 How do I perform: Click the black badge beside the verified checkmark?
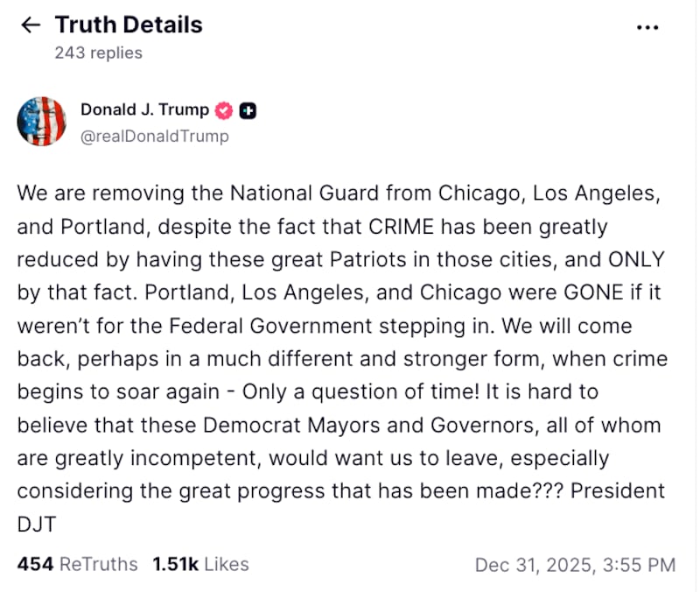[246, 109]
